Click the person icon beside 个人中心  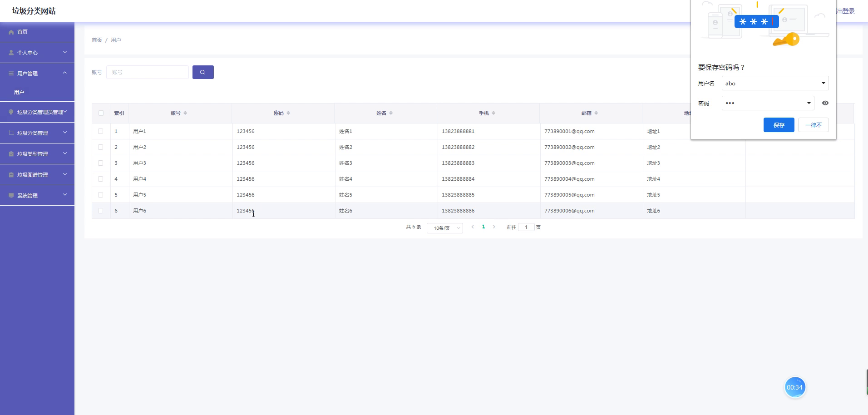click(x=11, y=53)
